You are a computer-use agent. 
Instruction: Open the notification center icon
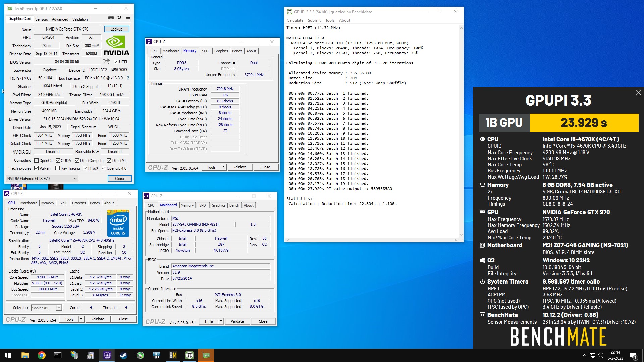point(634,355)
